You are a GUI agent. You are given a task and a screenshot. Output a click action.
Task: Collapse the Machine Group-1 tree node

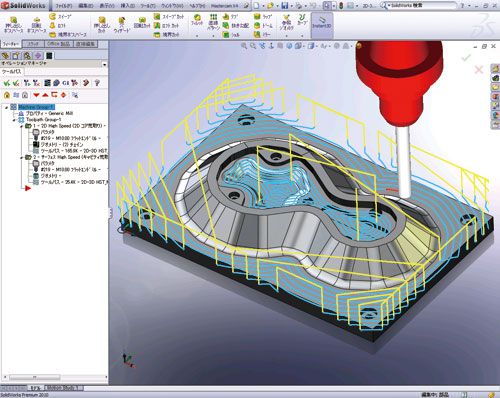click(x=6, y=107)
